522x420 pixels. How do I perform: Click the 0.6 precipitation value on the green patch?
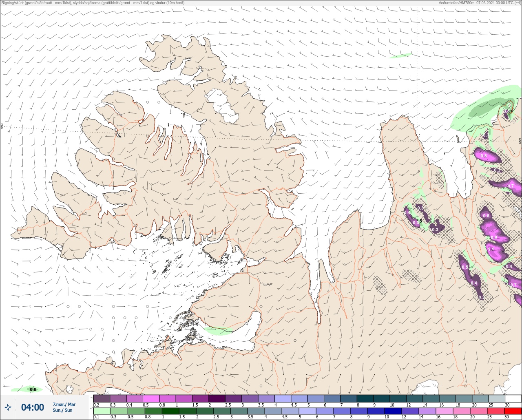pos(33,389)
